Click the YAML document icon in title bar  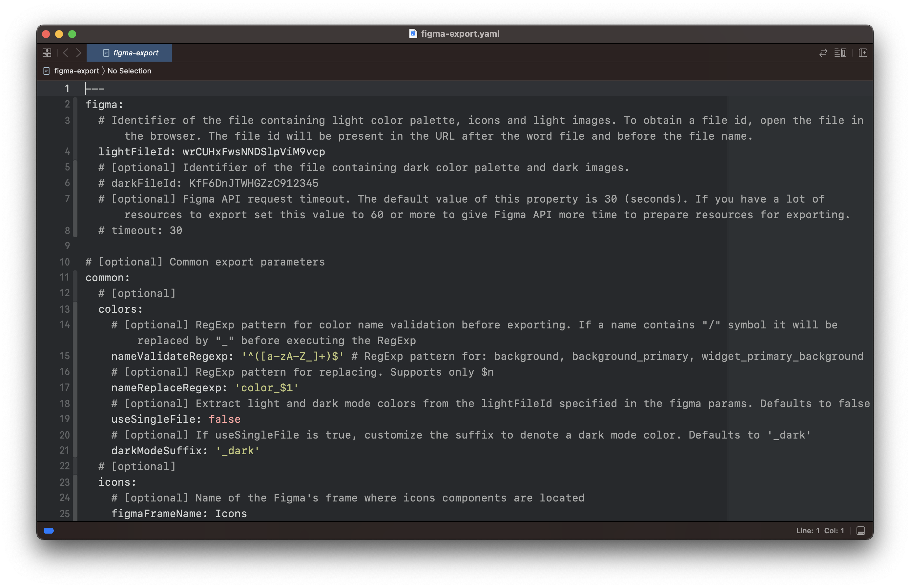click(413, 34)
